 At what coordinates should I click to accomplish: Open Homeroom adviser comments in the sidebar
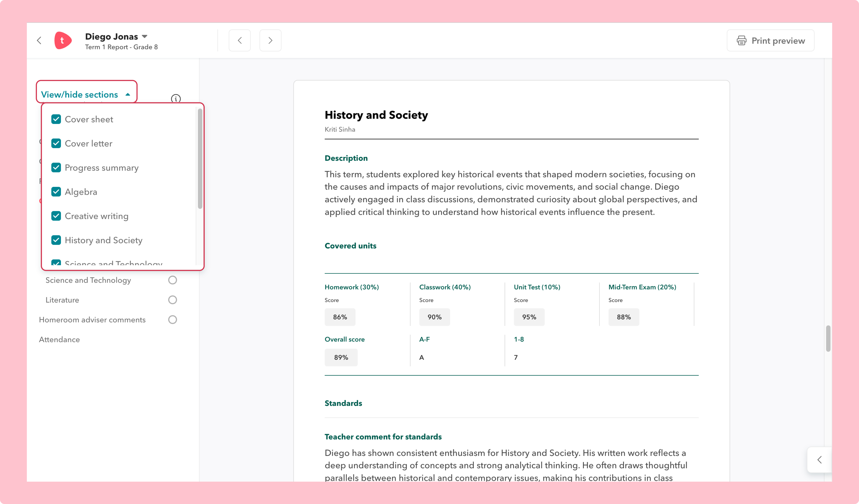coord(92,319)
